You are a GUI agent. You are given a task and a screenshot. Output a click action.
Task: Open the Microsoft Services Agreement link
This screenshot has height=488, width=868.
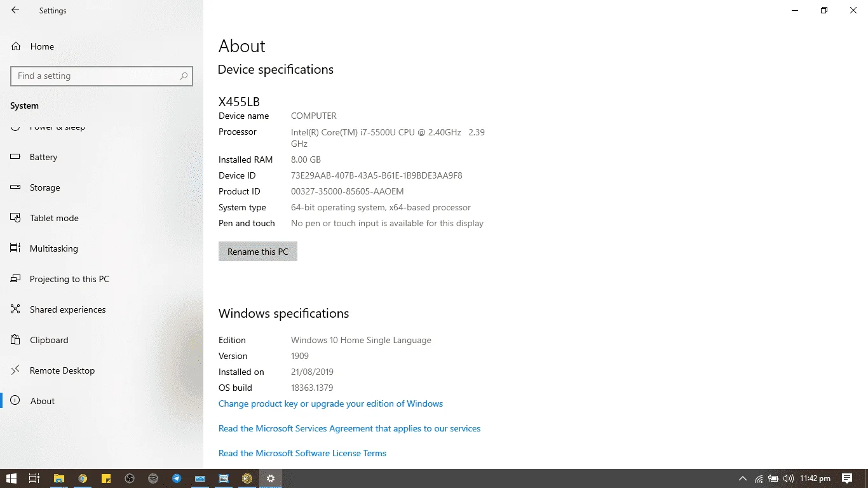(349, 428)
